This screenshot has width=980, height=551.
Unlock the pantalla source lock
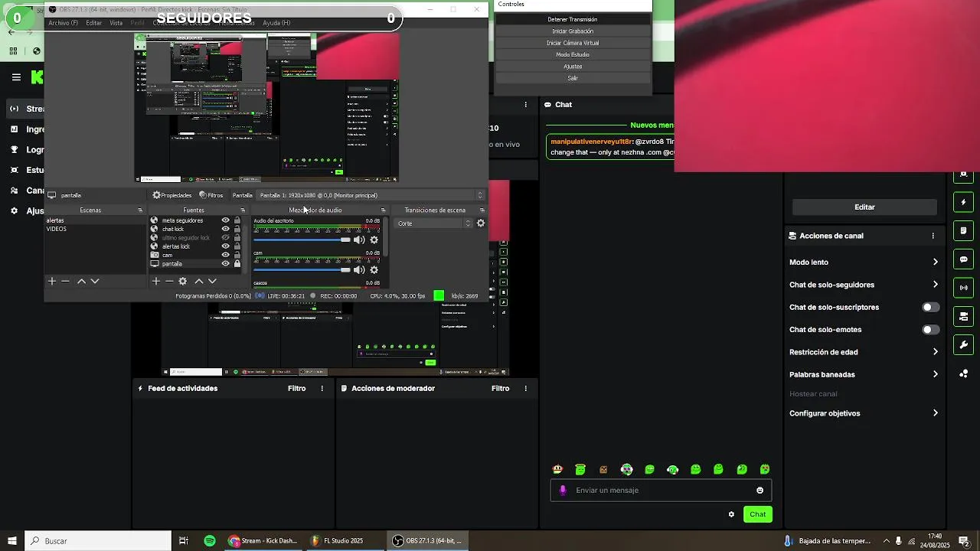click(x=237, y=264)
